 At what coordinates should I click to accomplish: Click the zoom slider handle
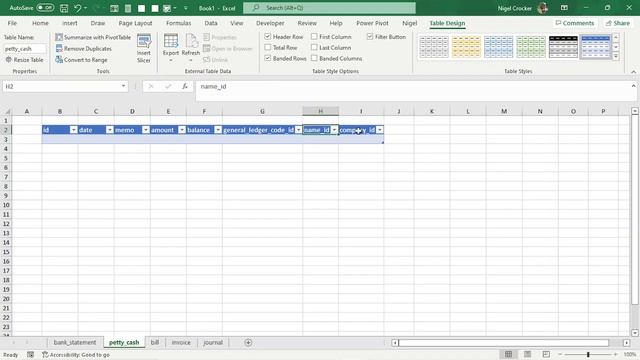[588, 354]
